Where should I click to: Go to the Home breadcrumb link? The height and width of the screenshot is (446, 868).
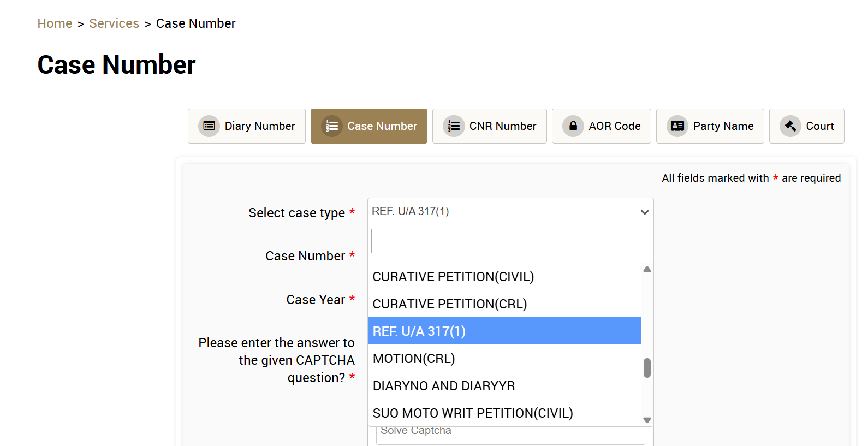[x=55, y=23]
